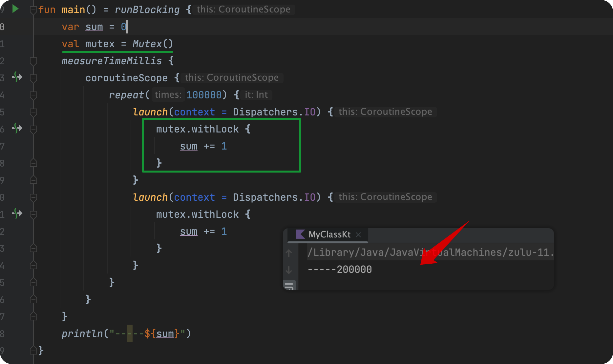Click 'sum += 1' inside the first withLock

203,146
